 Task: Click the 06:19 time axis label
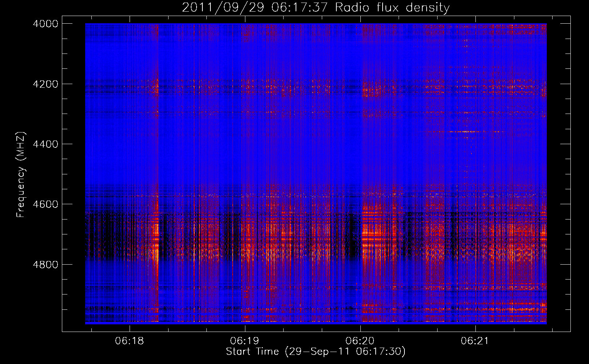pyautogui.click(x=245, y=341)
